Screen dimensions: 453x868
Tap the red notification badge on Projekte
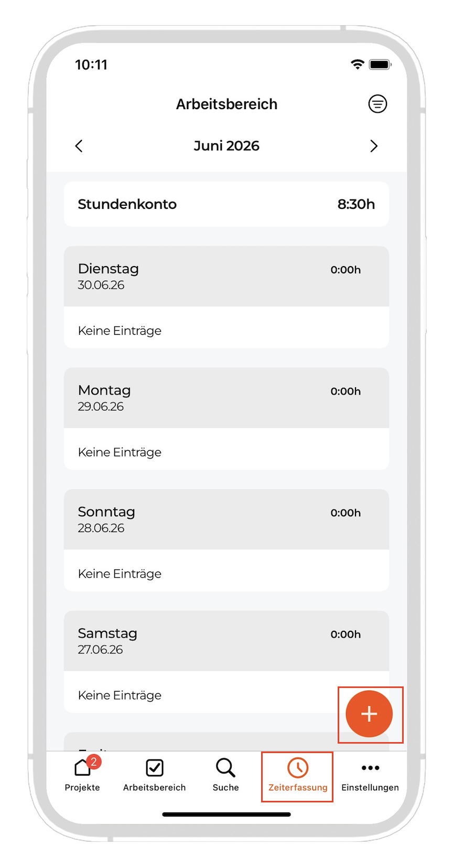[x=94, y=761]
